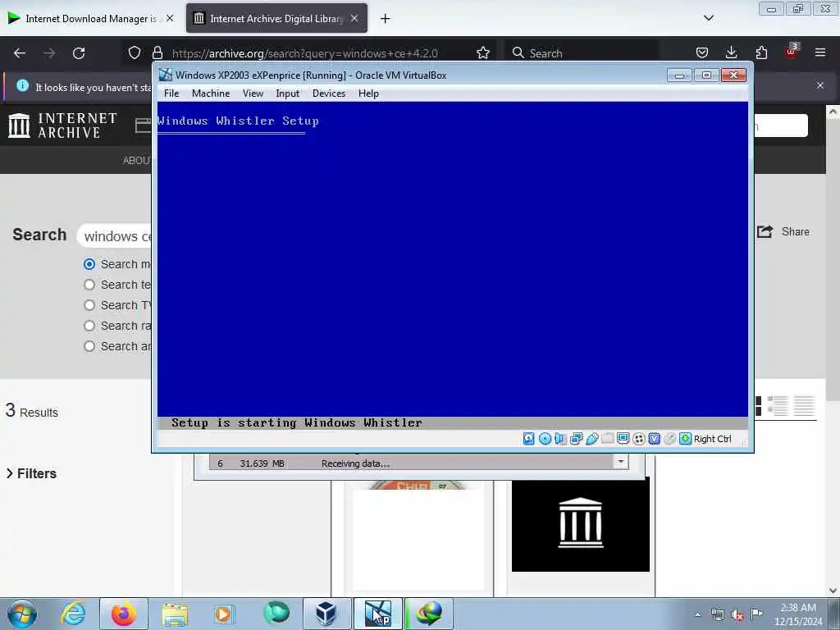The width and height of the screenshot is (840, 630).
Task: Click the audio indicator in VirtualBox status bar
Action: click(x=560, y=439)
